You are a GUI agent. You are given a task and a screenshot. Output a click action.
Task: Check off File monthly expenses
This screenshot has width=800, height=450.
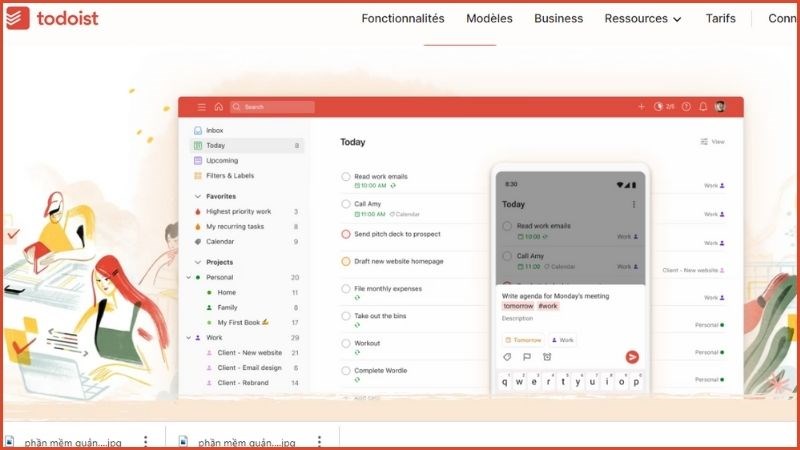pos(346,289)
